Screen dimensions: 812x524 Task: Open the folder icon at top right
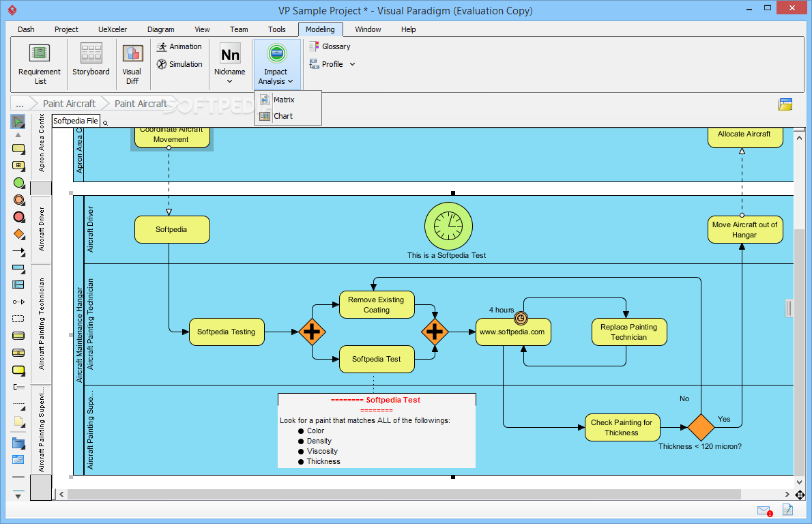coord(785,104)
